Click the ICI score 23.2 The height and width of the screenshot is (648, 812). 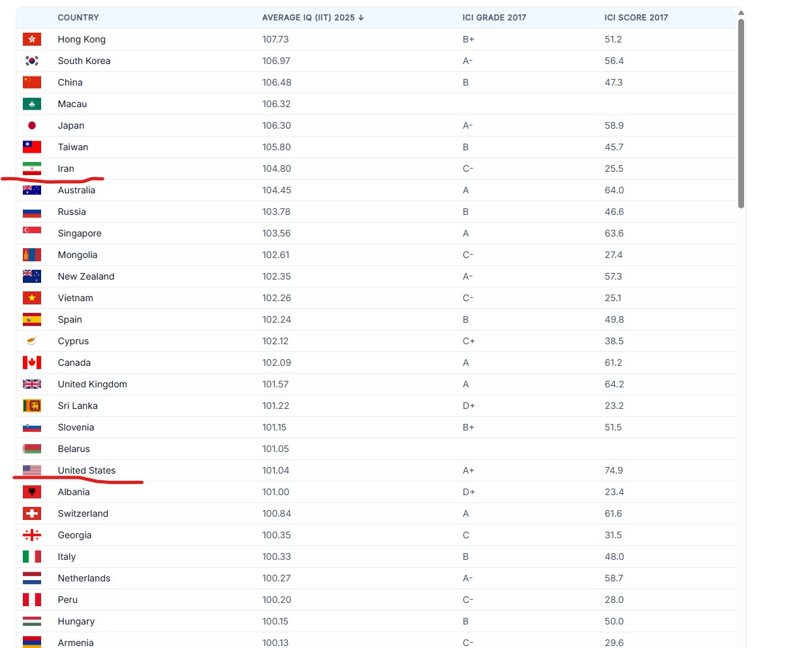click(614, 406)
